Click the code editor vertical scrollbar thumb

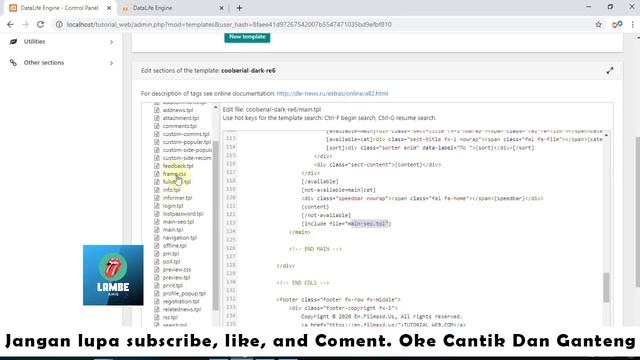coord(606,287)
